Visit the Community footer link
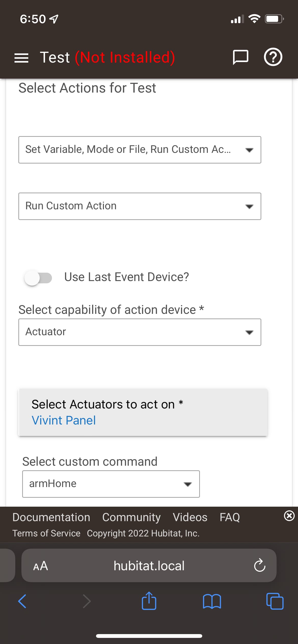The height and width of the screenshot is (644, 298). 131,517
